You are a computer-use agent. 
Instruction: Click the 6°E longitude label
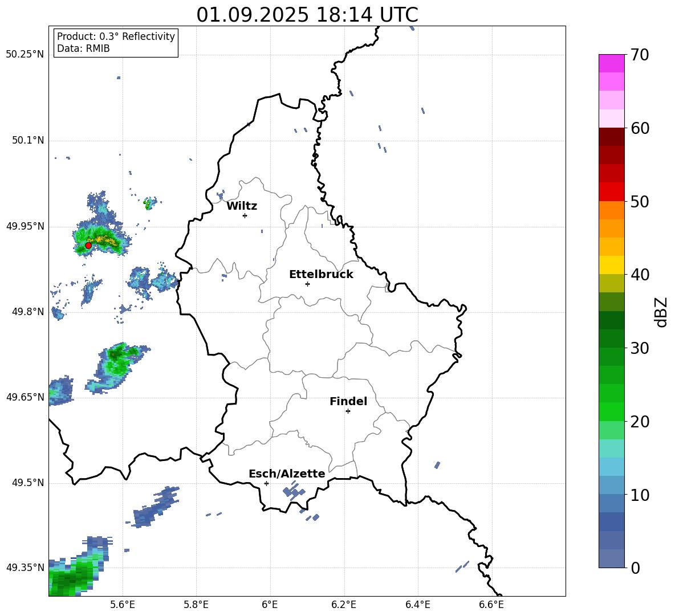pyautogui.click(x=270, y=605)
